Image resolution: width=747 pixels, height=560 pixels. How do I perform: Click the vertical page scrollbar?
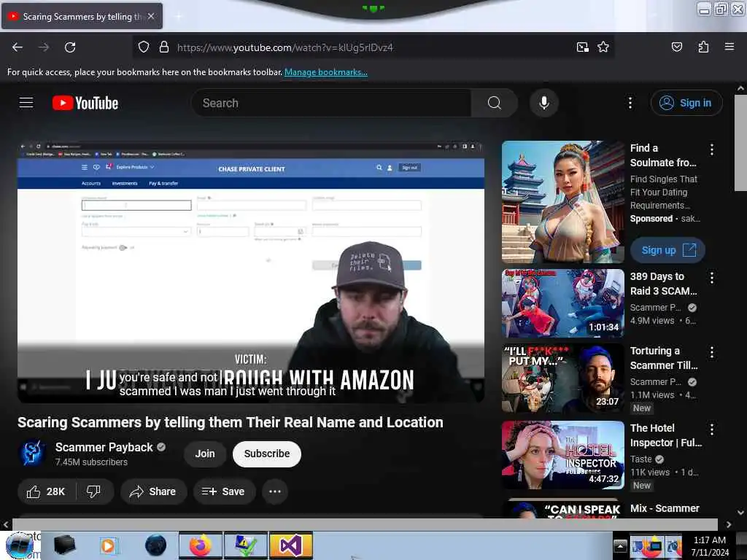[740, 143]
